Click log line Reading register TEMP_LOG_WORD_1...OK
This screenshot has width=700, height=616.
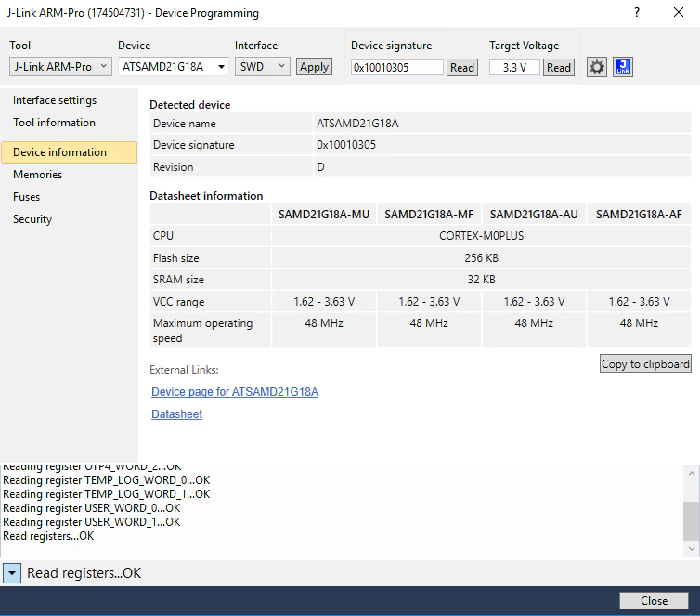click(106, 494)
